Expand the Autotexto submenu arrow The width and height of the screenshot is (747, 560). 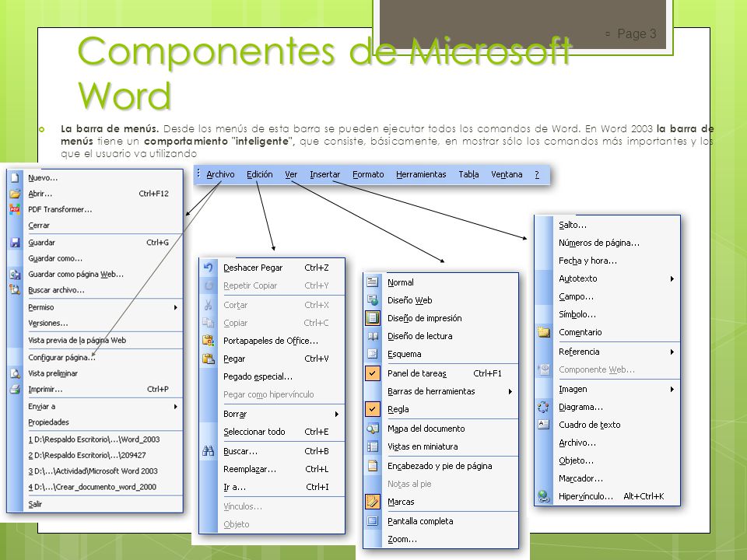tap(672, 278)
